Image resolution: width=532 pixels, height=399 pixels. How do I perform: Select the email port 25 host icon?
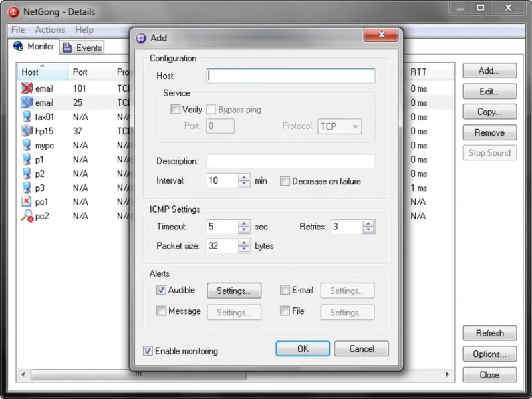27,102
